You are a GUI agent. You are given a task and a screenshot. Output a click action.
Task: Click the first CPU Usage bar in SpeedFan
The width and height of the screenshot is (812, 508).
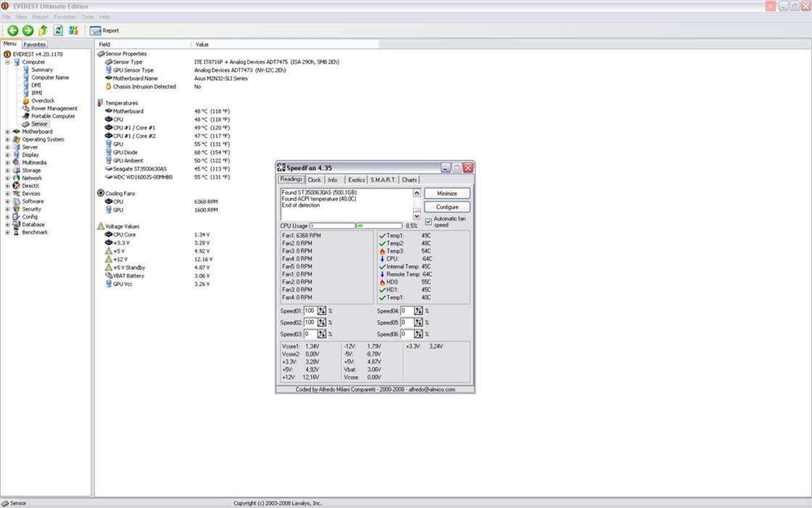pyautogui.click(x=332, y=226)
